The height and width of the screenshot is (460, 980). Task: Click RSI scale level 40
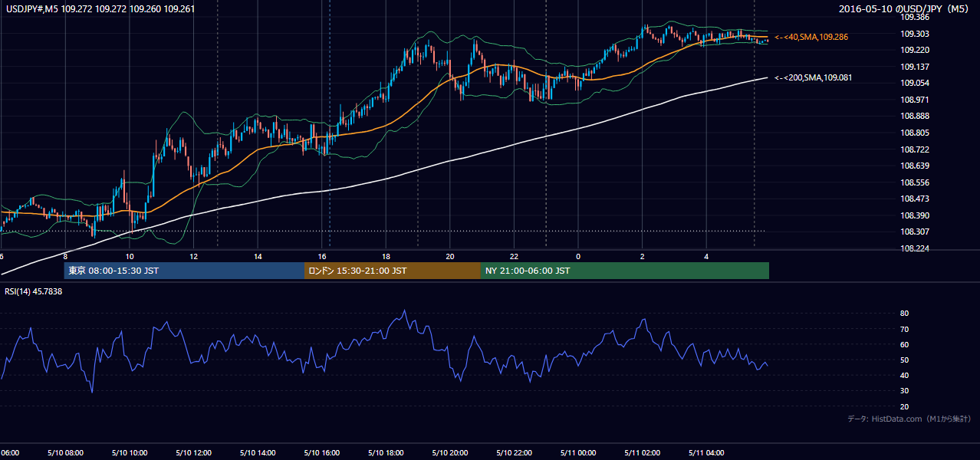[905, 376]
